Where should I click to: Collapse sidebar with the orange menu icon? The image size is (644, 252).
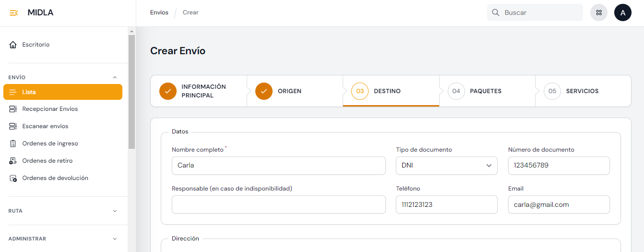pos(13,13)
